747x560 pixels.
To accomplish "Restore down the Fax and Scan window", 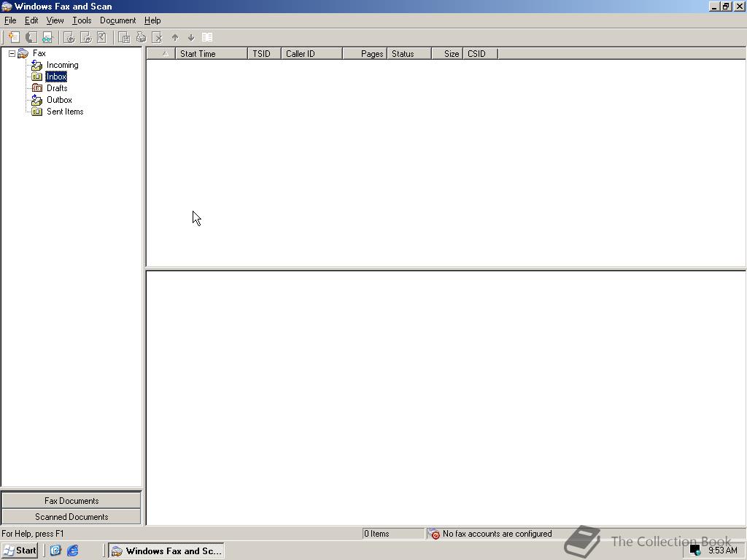I will tap(726, 7).
